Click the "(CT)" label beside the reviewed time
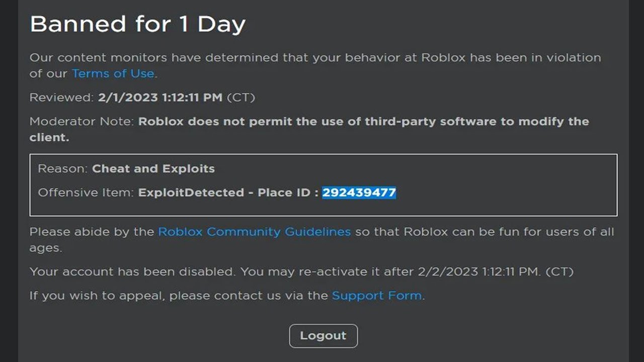The width and height of the screenshot is (644, 362). 241,98
